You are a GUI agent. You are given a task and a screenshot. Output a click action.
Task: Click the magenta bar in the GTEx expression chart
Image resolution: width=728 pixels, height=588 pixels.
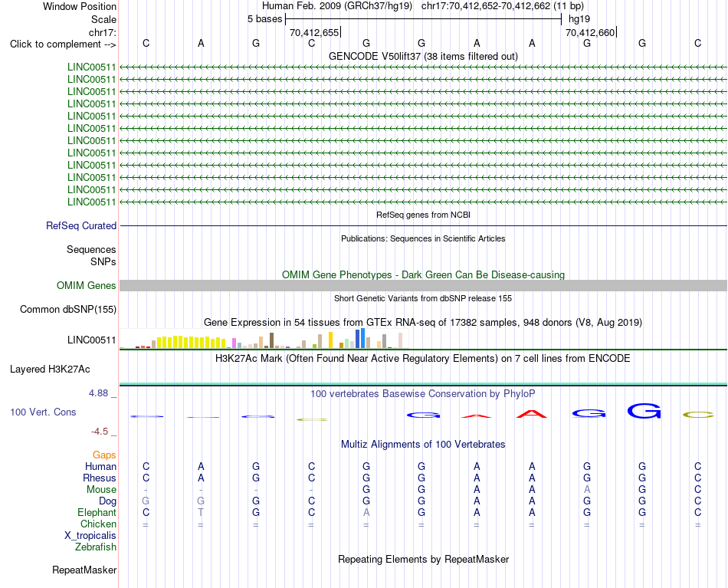[234, 343]
